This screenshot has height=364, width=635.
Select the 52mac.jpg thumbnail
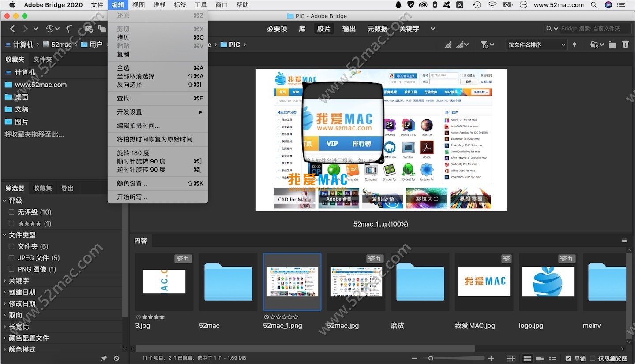(356, 282)
